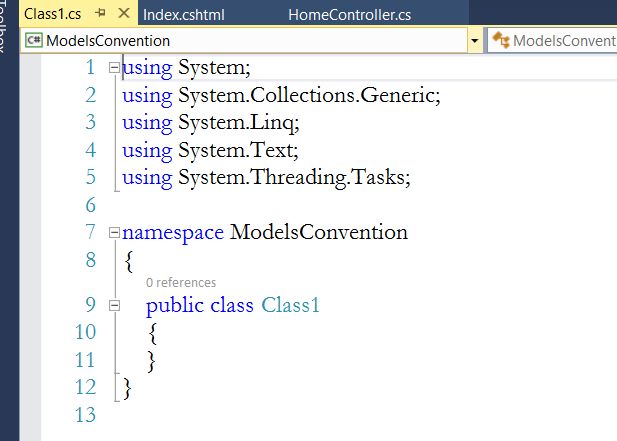The height and width of the screenshot is (441, 617).
Task: Collapse the using directives block
Action: [x=114, y=68]
